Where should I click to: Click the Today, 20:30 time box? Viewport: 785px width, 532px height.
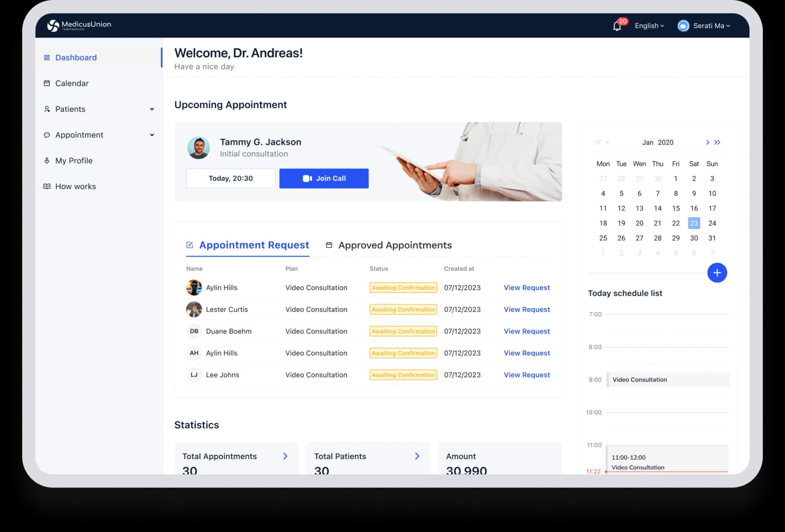click(x=231, y=179)
